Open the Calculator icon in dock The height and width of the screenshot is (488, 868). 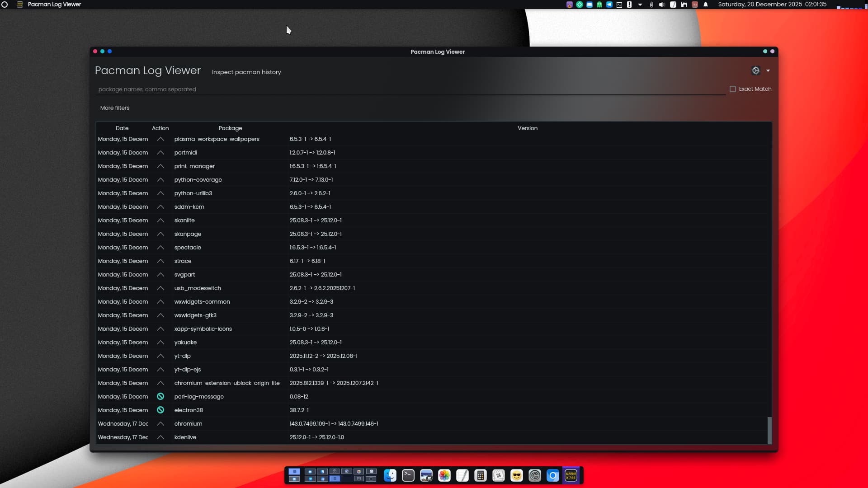coord(481,475)
